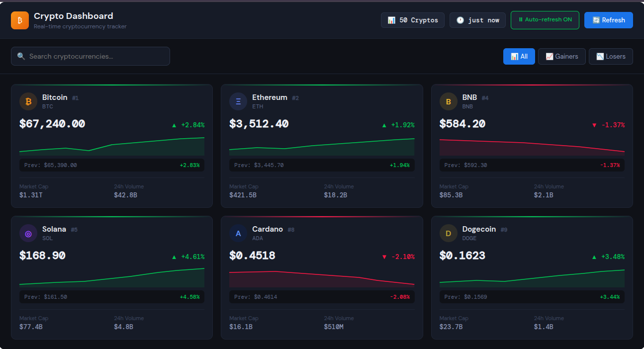The image size is (644, 349).
Task: Switch to the Losers filter tab
Action: click(x=611, y=56)
